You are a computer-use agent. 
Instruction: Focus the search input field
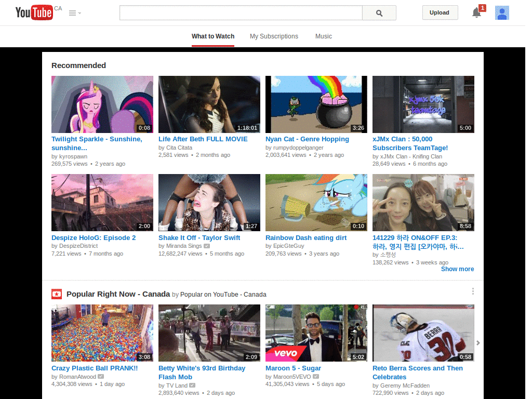[241, 13]
